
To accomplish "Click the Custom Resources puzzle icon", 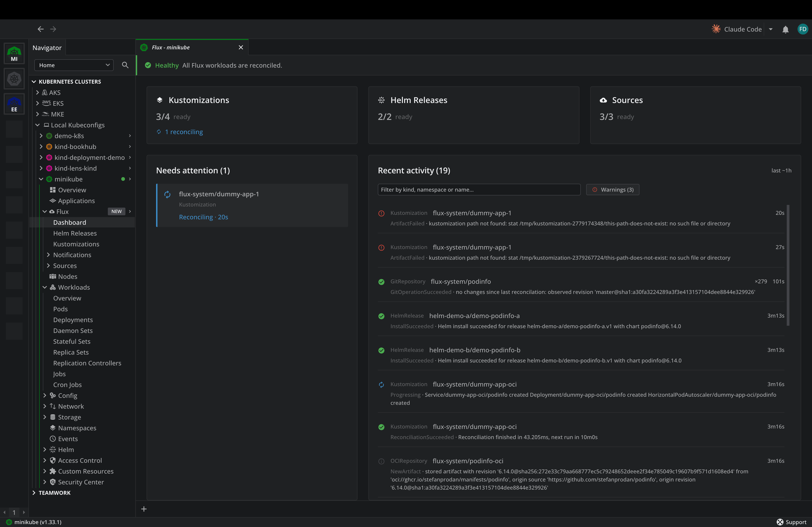I will click(x=53, y=471).
